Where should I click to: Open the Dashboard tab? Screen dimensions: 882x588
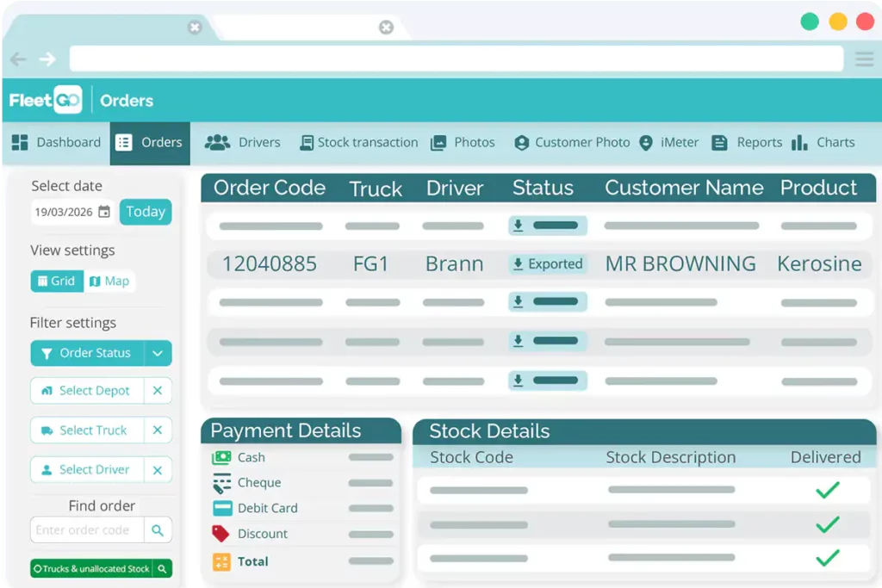(x=56, y=142)
